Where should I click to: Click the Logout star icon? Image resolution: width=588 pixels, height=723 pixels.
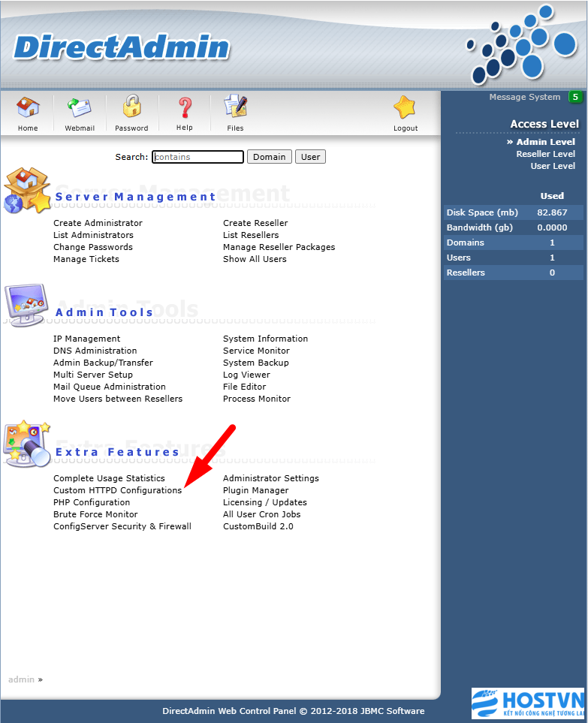tap(405, 107)
